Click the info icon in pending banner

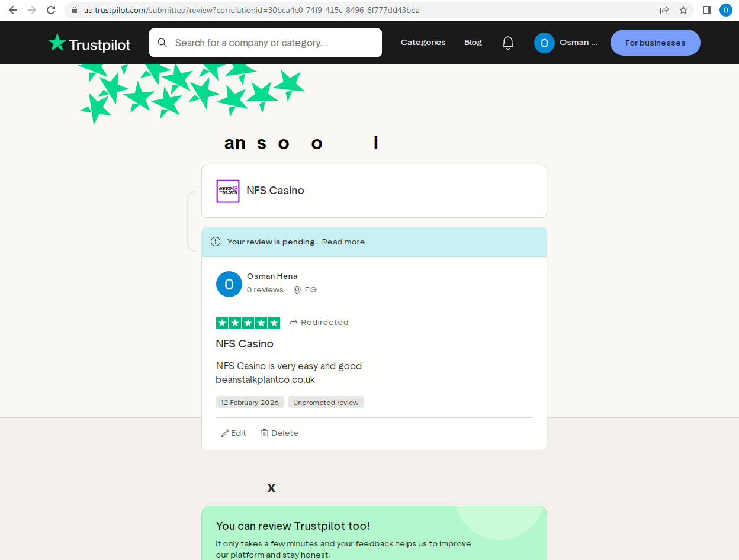pos(216,242)
